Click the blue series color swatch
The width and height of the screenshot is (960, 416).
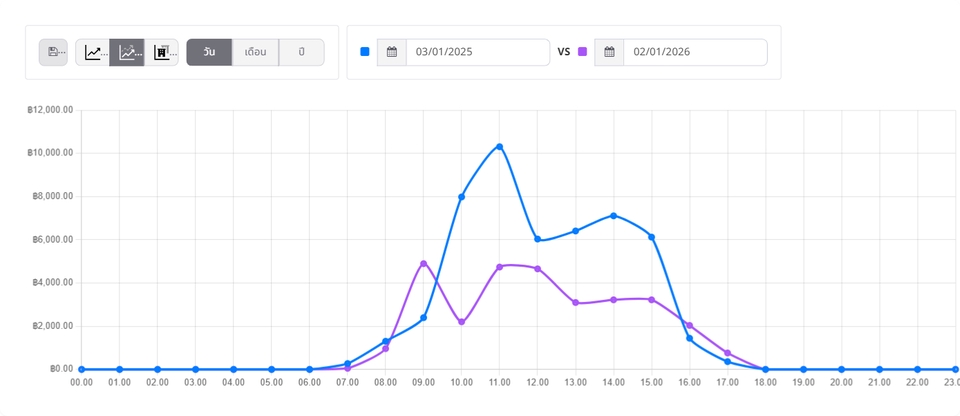365,52
